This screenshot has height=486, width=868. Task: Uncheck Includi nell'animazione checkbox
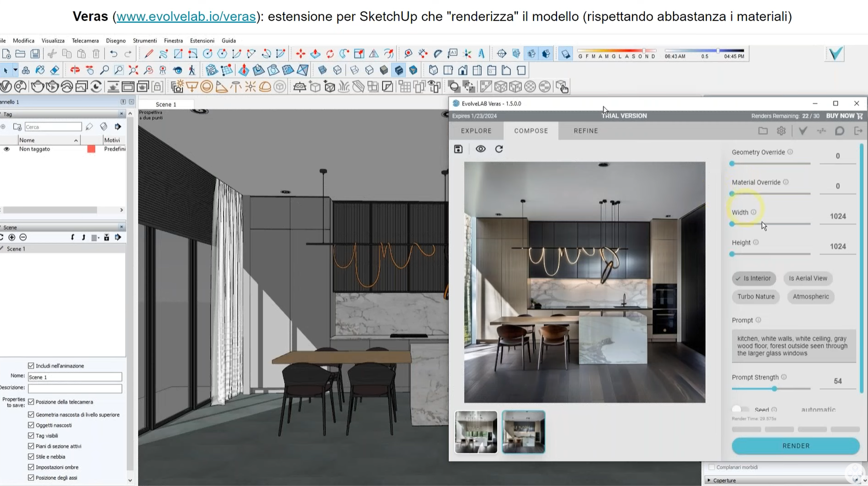pyautogui.click(x=31, y=366)
